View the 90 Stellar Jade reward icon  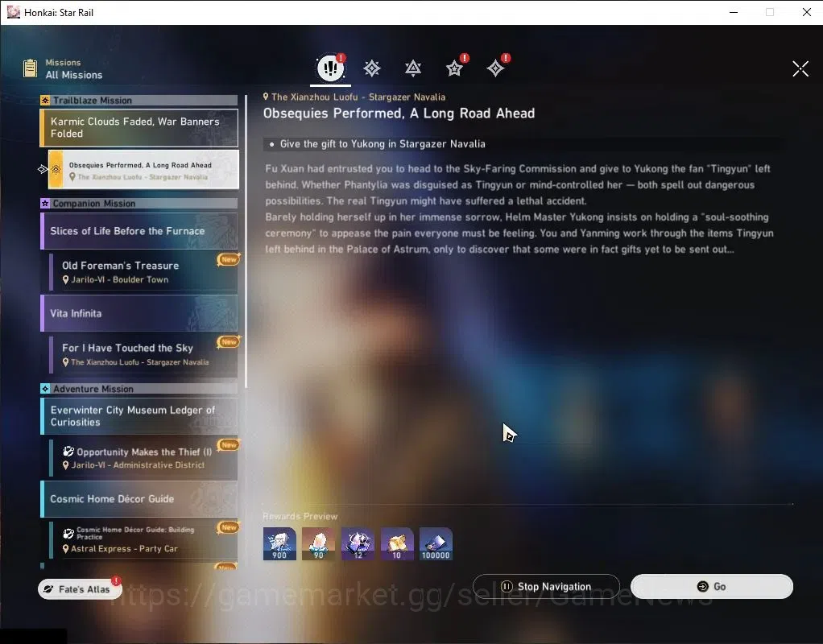319,543
